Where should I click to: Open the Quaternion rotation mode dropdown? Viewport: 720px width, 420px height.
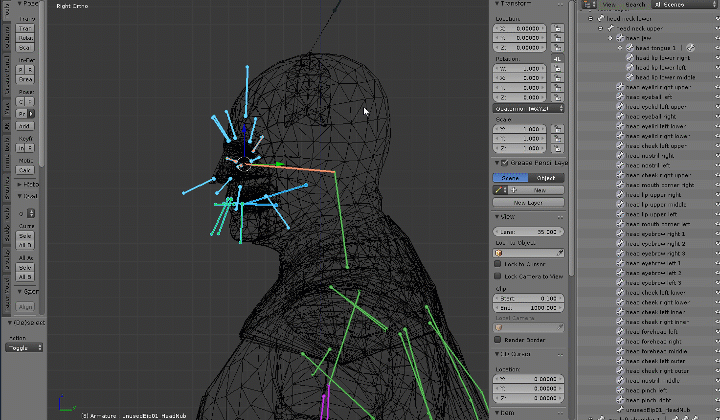coord(528,108)
